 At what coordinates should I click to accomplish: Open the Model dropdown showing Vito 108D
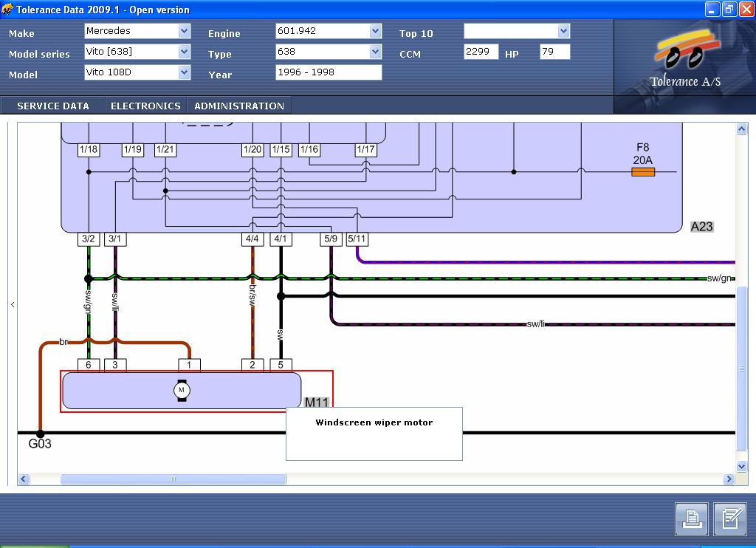coord(137,72)
